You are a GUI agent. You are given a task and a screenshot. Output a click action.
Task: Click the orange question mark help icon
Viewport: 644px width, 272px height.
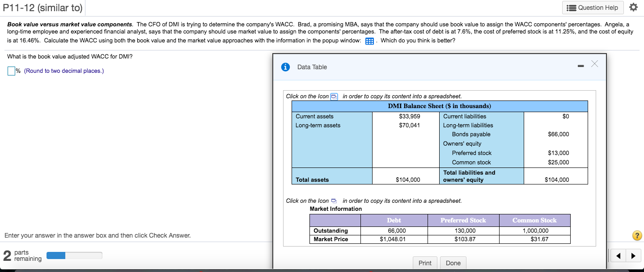coord(637,235)
